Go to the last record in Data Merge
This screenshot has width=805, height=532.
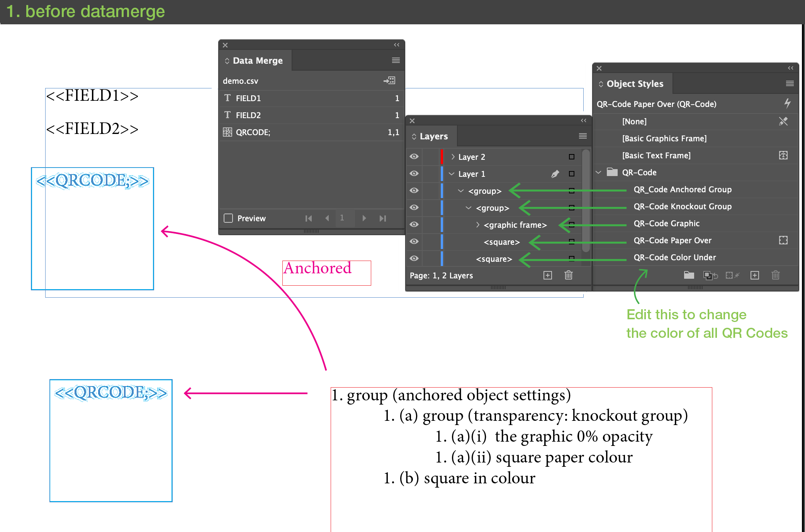pyautogui.click(x=382, y=219)
